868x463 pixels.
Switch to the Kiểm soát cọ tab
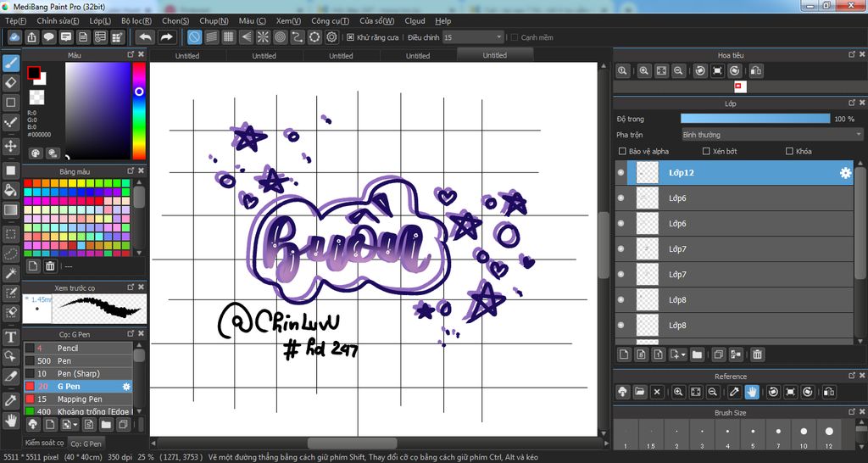coord(44,443)
